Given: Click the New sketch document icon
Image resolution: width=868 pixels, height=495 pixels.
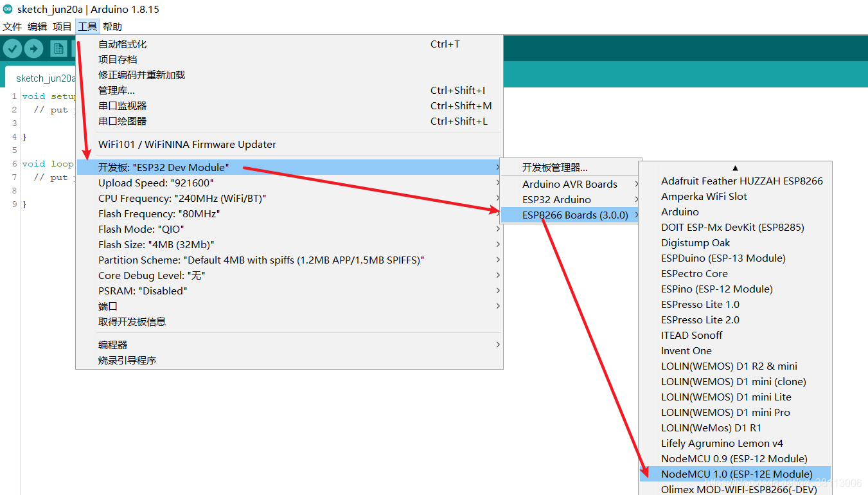Looking at the screenshot, I should (58, 48).
